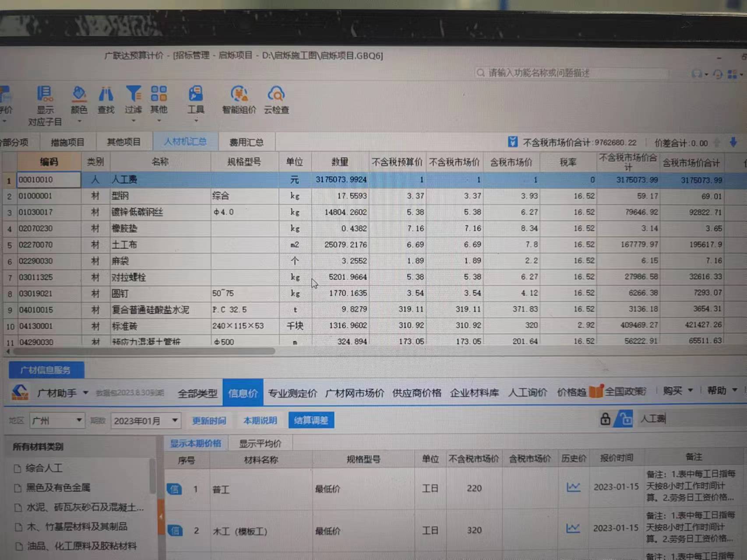Image resolution: width=747 pixels, height=560 pixels.
Task: Expand the 广材助手 dropdown arrow
Action: click(85, 392)
